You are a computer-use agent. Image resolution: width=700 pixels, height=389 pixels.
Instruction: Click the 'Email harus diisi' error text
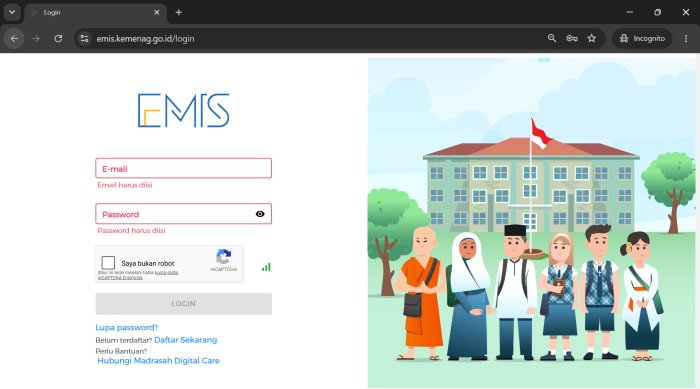(x=125, y=185)
